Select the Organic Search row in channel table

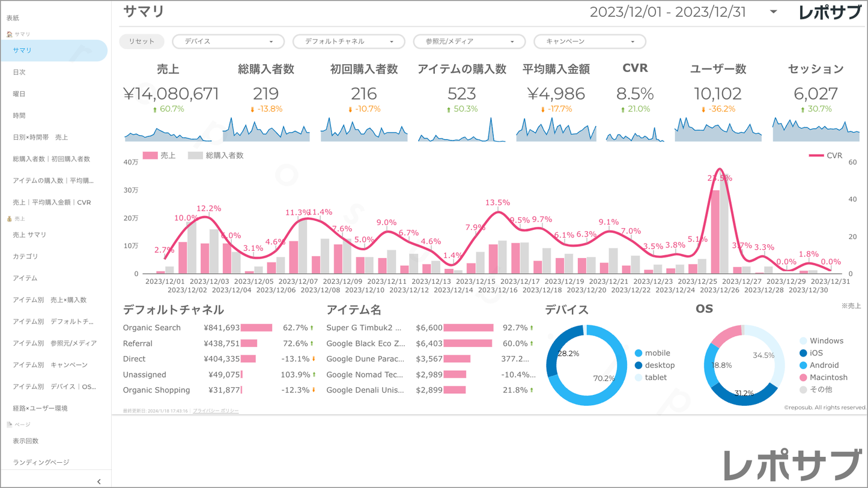[152, 328]
